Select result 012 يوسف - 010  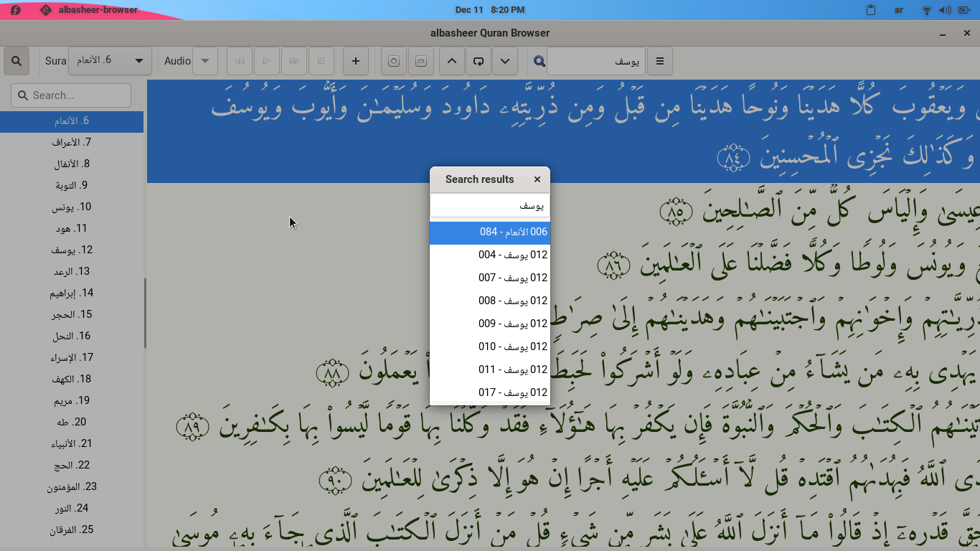[x=490, y=347]
